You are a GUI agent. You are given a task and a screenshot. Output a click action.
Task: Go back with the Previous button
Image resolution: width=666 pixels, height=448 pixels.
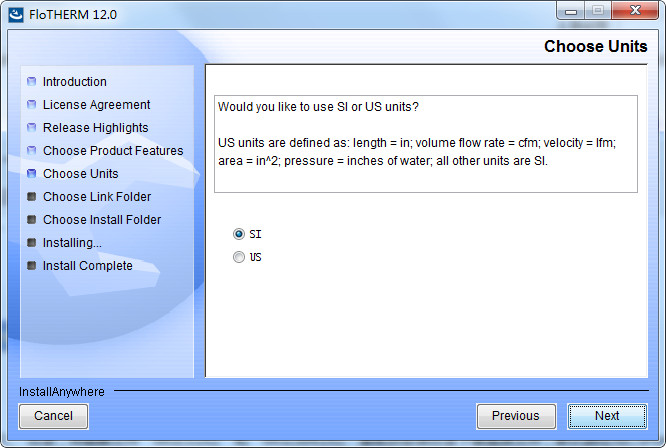515,416
